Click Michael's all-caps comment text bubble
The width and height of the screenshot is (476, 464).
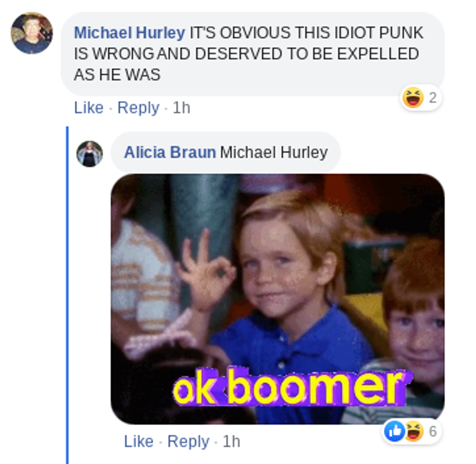tap(253, 54)
